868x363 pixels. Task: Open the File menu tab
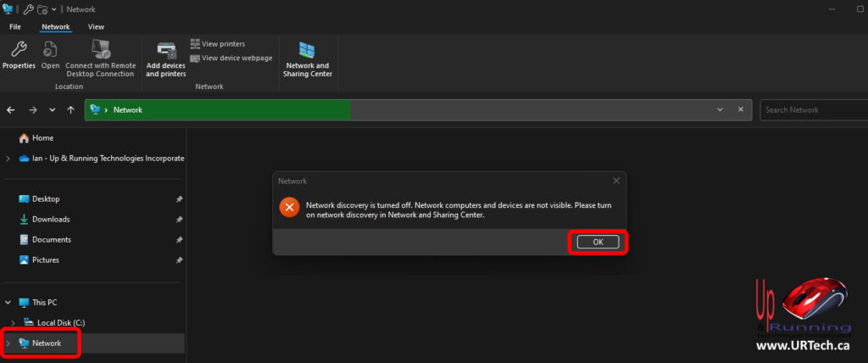(15, 27)
